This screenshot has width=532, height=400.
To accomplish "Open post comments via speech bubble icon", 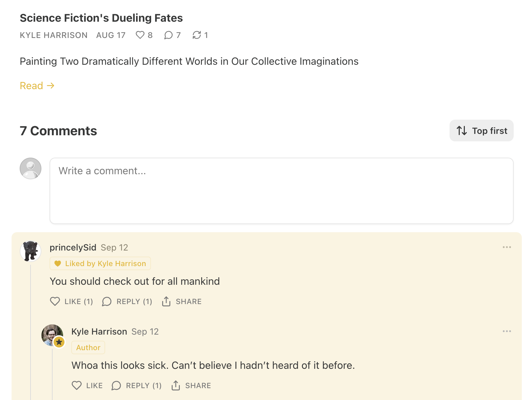I will pyautogui.click(x=168, y=35).
